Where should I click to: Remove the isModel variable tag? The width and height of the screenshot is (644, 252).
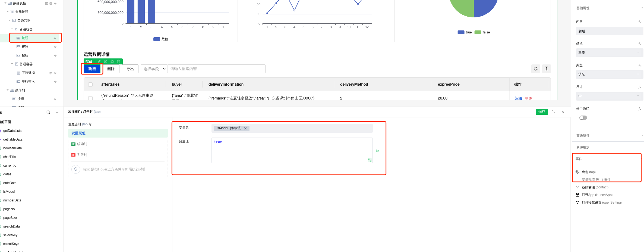point(245,128)
